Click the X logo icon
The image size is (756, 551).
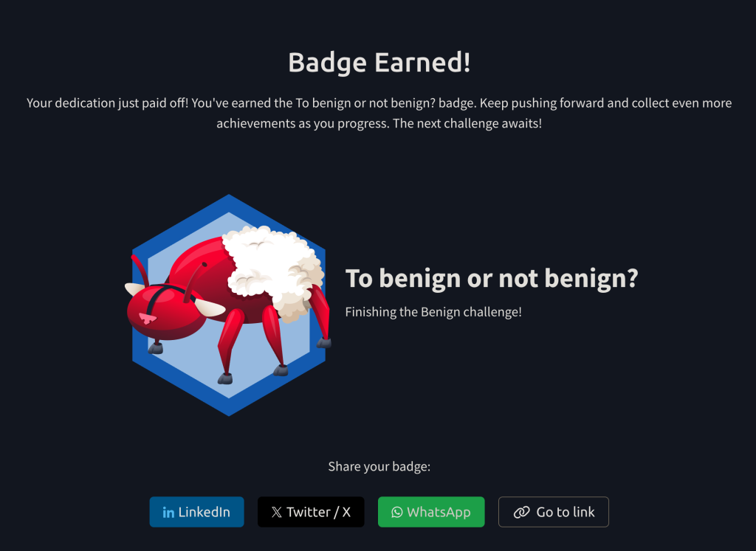[276, 512]
